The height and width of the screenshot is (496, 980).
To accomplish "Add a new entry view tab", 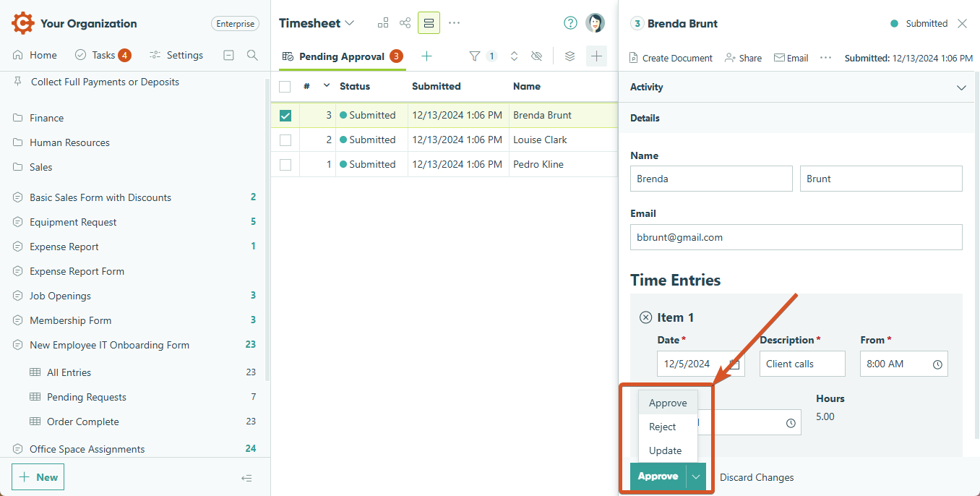I will coord(426,56).
